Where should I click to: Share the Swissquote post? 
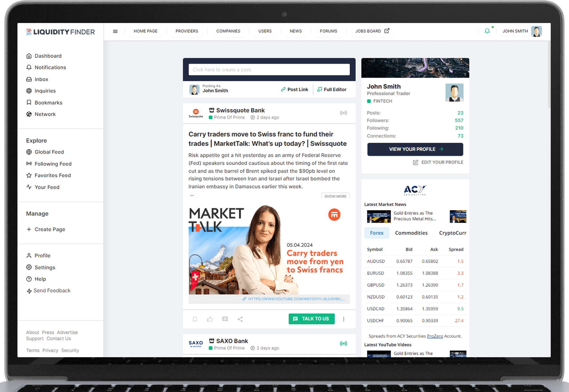240,319
